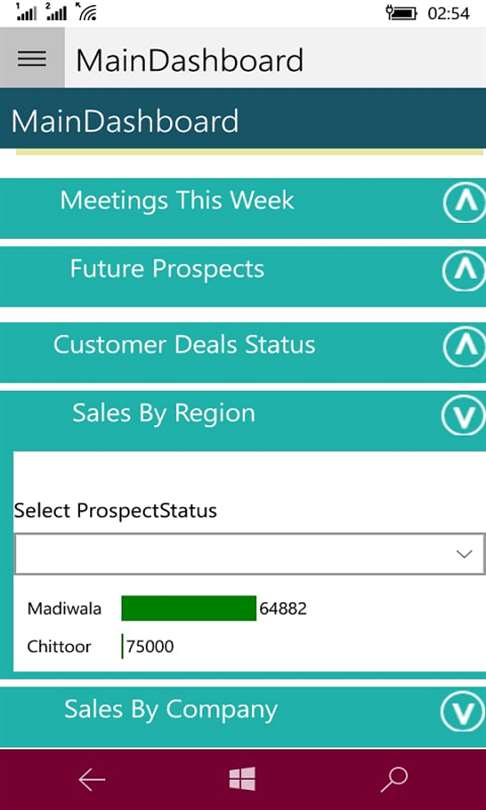Click the Madiwala region label
Viewport: 486px width, 810px height.
(x=65, y=609)
